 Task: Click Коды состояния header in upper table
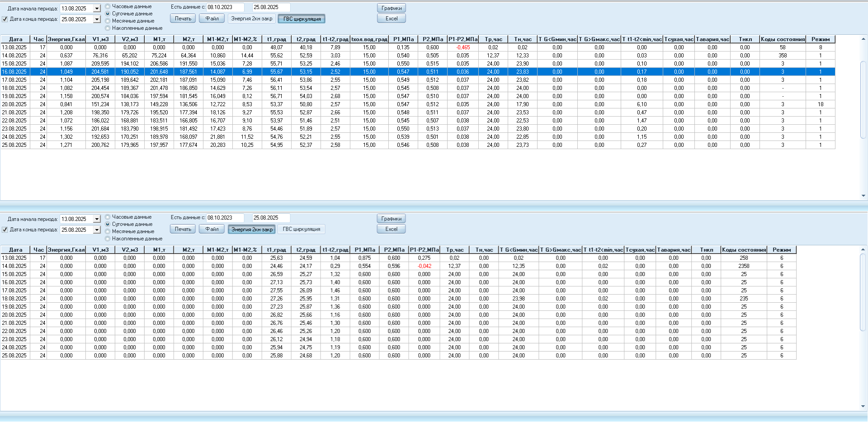[783, 39]
